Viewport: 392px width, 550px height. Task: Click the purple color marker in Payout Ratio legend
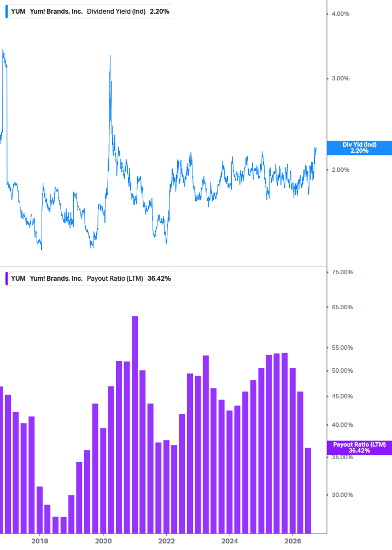click(x=7, y=279)
